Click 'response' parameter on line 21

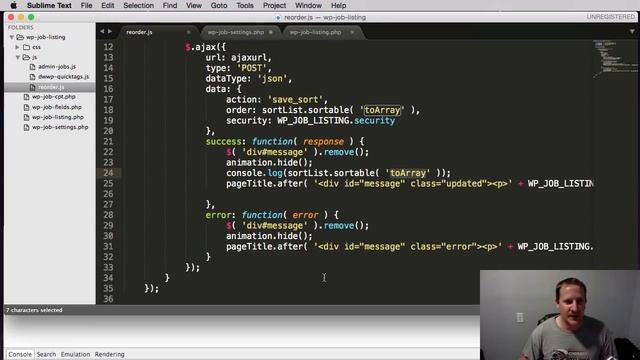point(323,142)
